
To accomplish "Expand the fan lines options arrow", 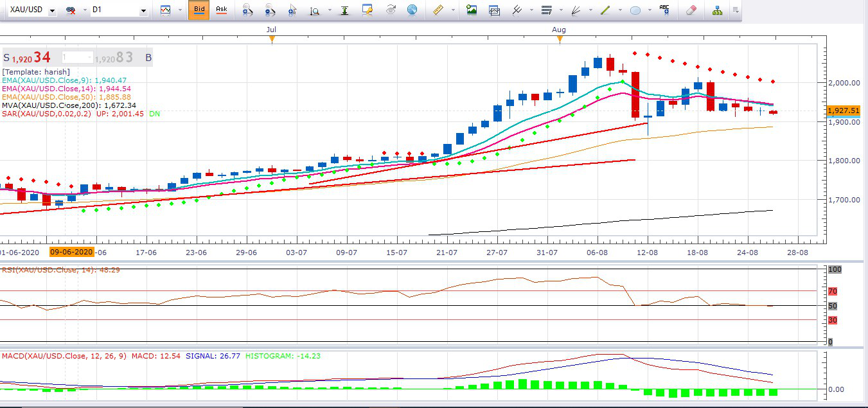I will coord(591,10).
